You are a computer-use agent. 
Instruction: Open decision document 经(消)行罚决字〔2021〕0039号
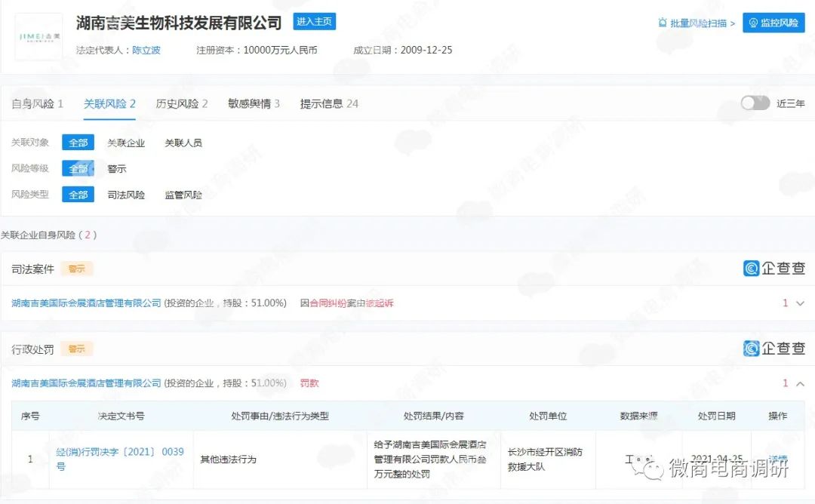120,459
